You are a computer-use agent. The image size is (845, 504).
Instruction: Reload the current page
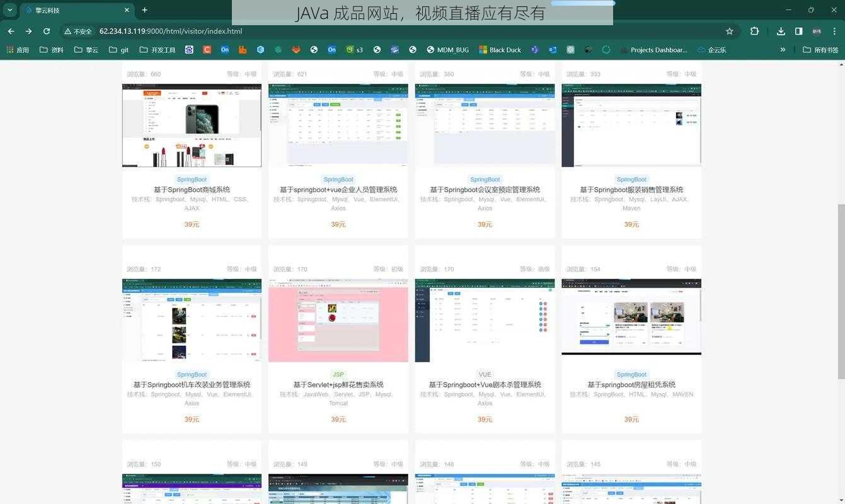(x=46, y=31)
